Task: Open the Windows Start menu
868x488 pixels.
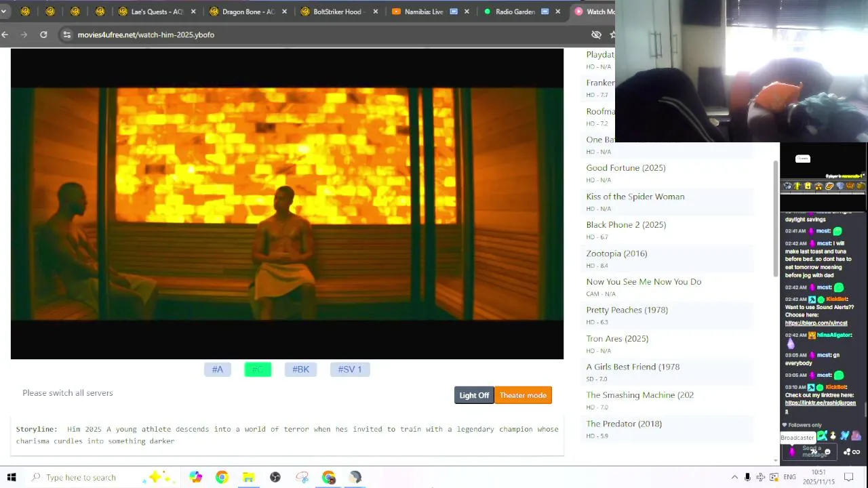Action: pyautogui.click(x=12, y=477)
